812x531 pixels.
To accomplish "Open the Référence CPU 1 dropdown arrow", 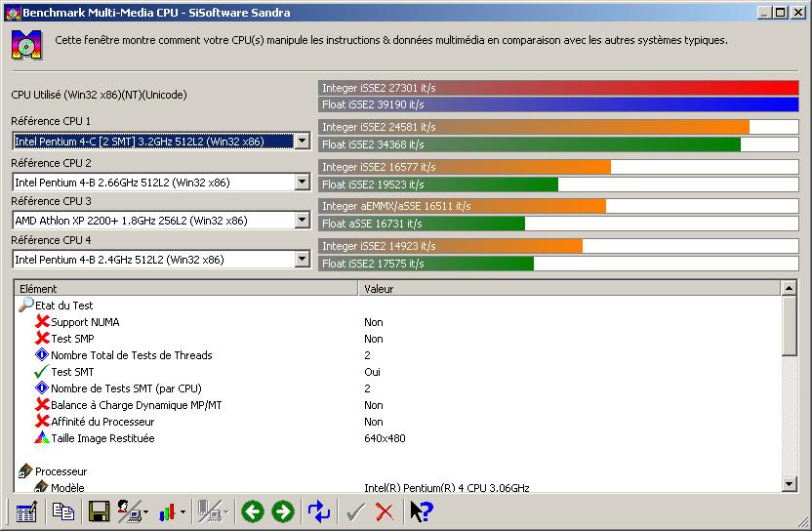I will 302,141.
